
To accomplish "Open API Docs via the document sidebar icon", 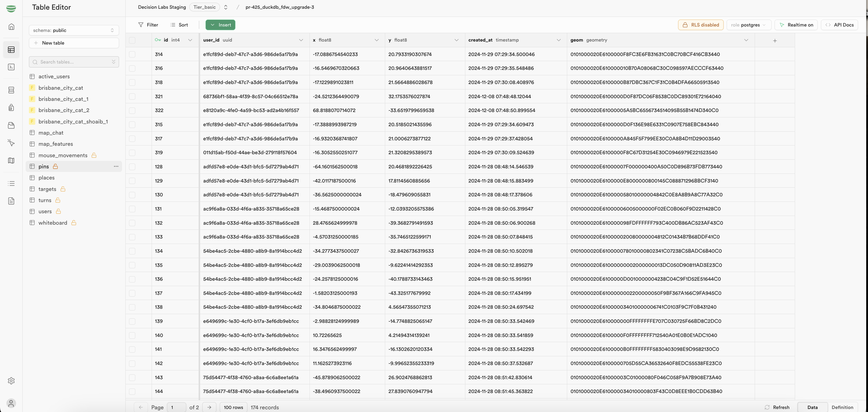I will coord(11,201).
